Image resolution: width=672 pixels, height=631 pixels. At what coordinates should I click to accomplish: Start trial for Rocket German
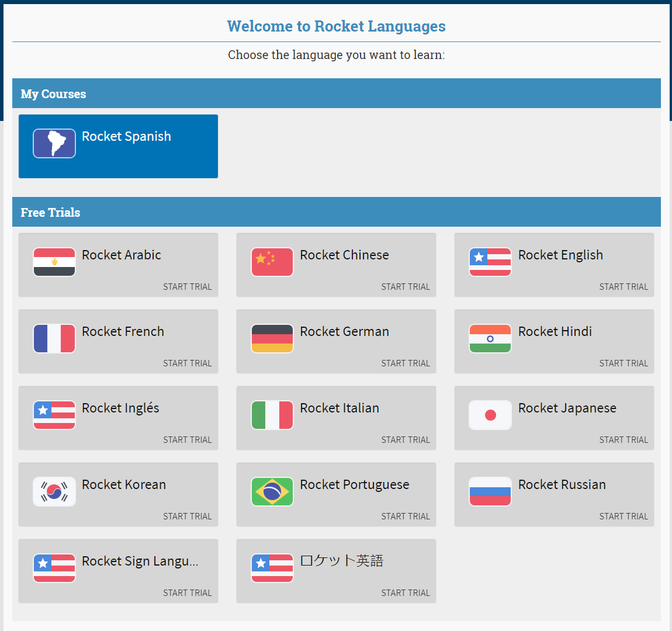coord(406,363)
